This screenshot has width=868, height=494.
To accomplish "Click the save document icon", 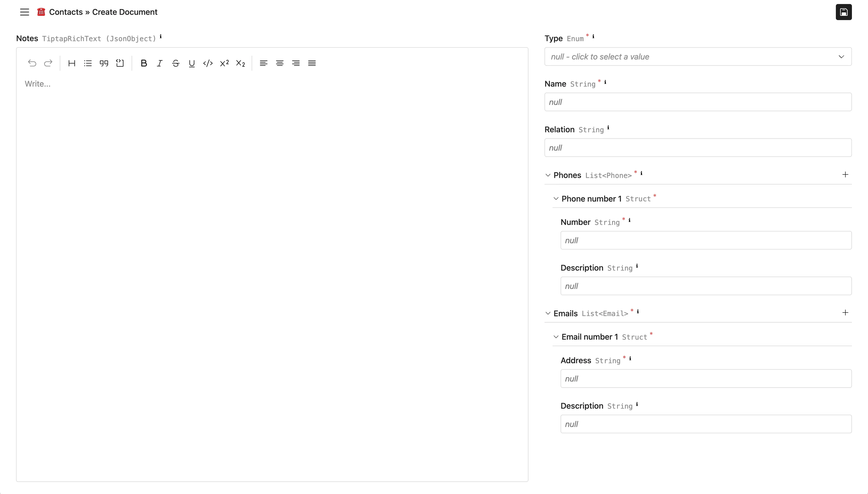I will [x=843, y=12].
